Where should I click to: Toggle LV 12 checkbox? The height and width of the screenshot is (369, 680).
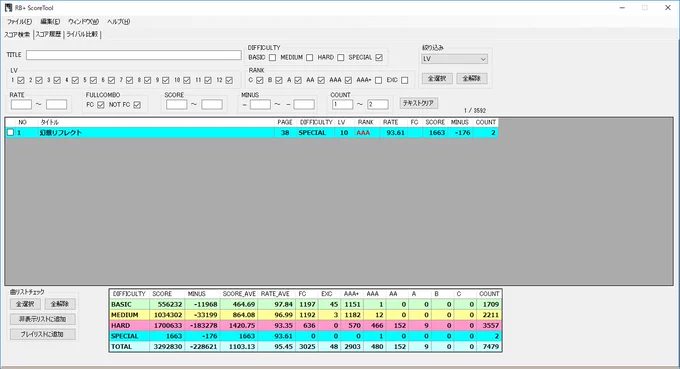click(x=229, y=80)
